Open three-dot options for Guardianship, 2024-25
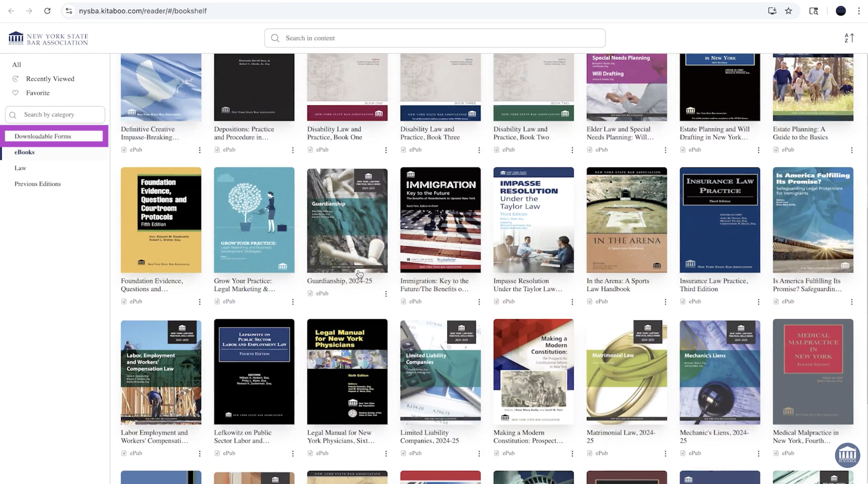 point(386,294)
